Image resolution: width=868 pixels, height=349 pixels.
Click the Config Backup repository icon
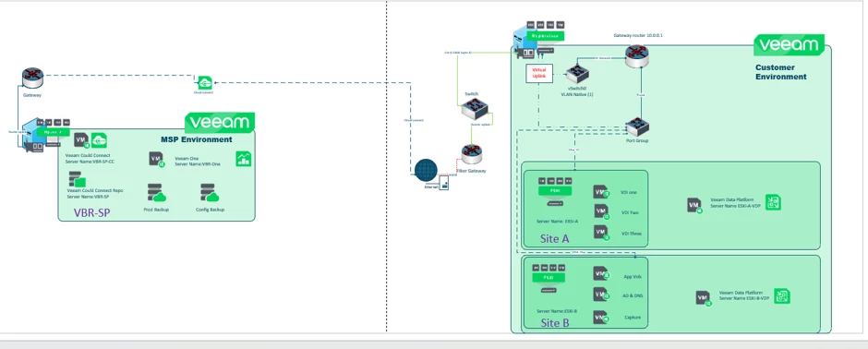pyautogui.click(x=210, y=193)
